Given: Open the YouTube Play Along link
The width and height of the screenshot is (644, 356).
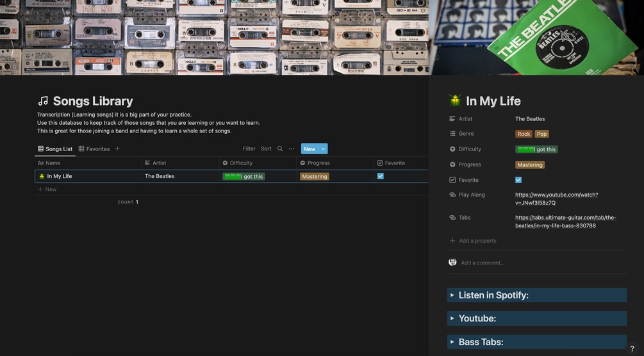Looking at the screenshot, I should pos(556,198).
